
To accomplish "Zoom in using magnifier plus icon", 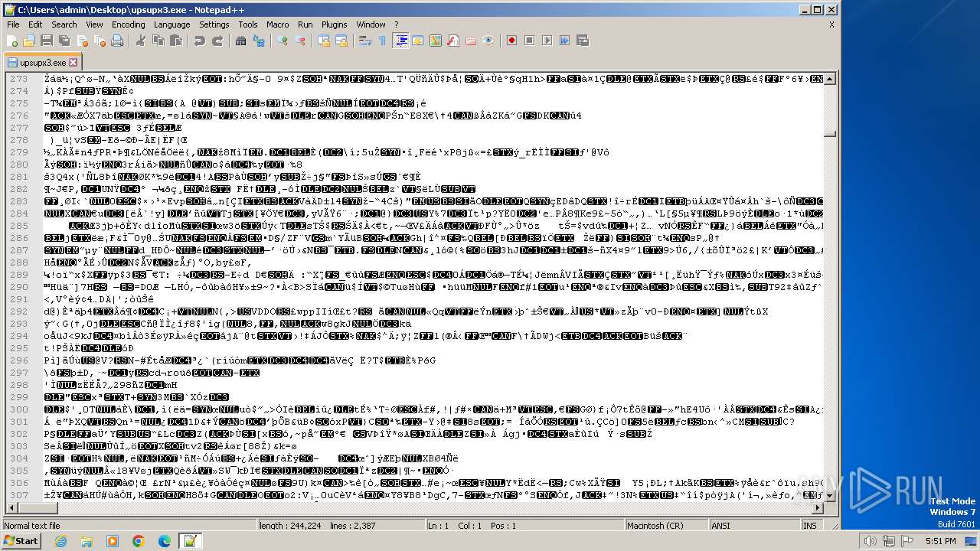I will tap(282, 41).
